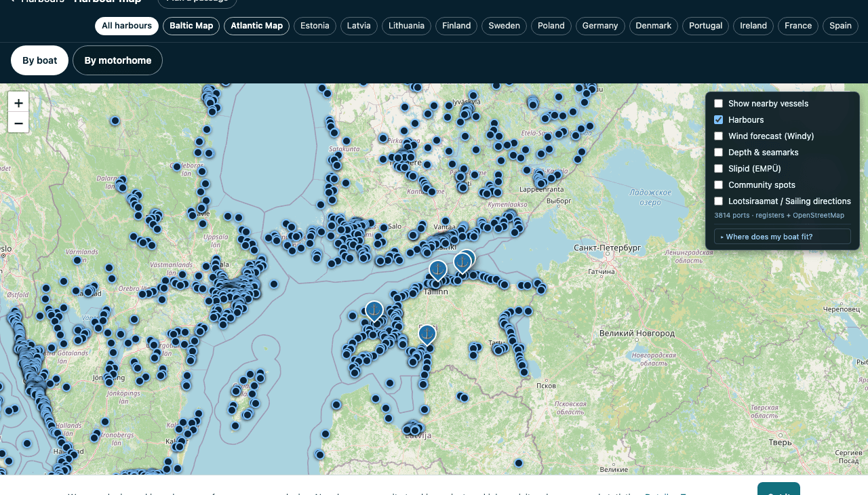This screenshot has height=495, width=868.
Task: Enable Show nearby vessels checkbox
Action: 719,104
